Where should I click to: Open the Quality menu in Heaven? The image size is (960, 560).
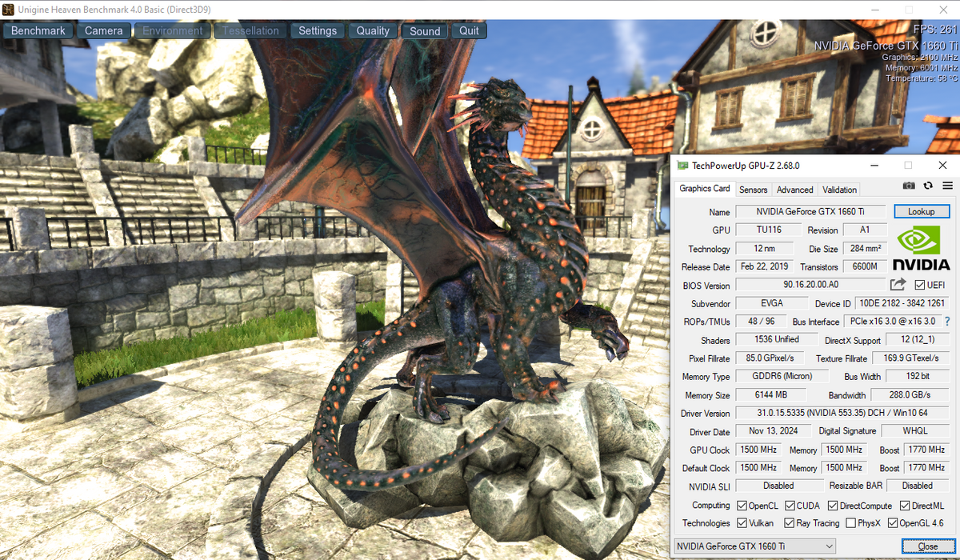[x=373, y=31]
